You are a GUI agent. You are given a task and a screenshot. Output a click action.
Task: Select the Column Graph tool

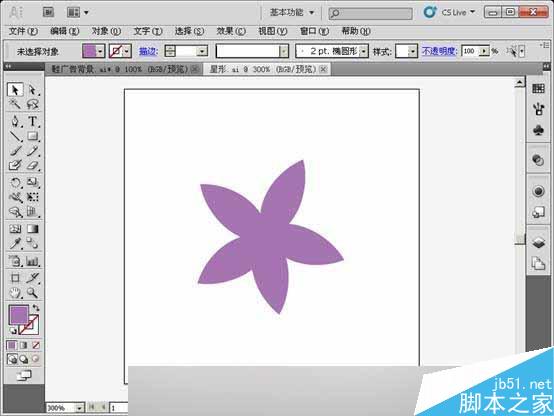click(33, 261)
